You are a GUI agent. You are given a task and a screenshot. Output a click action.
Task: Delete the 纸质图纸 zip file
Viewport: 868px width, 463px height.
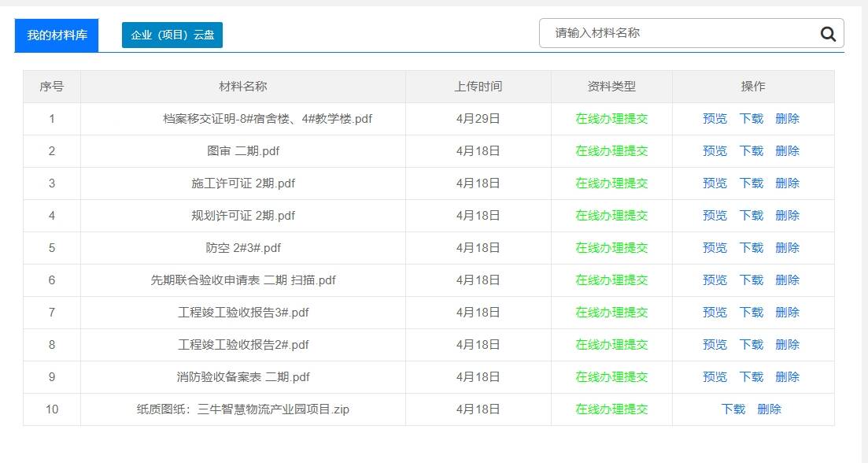[769, 409]
